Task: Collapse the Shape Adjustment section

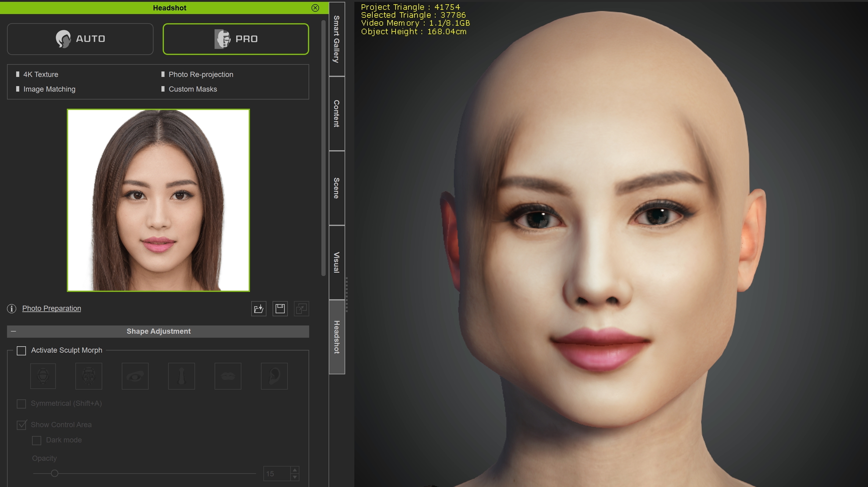Action: coord(13,331)
